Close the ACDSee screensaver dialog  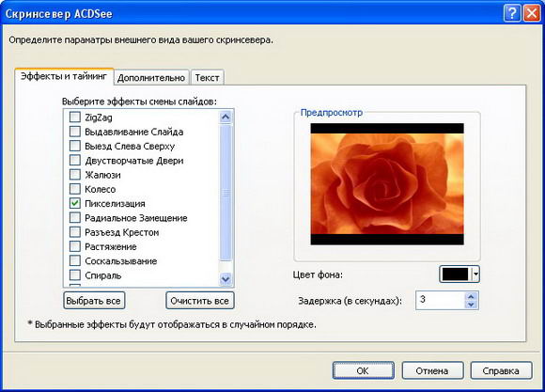click(532, 13)
